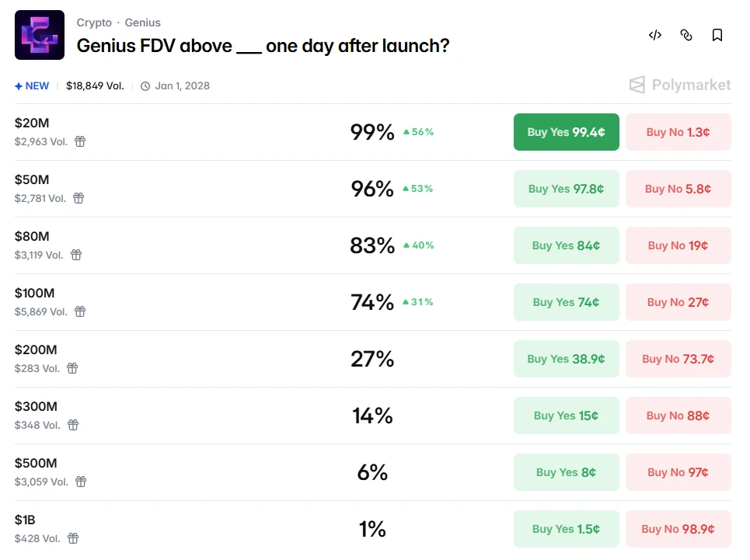Viewport: 750px width, 560px height.
Task: Open rewards gift icon for $20M row
Action: pyautogui.click(x=80, y=141)
